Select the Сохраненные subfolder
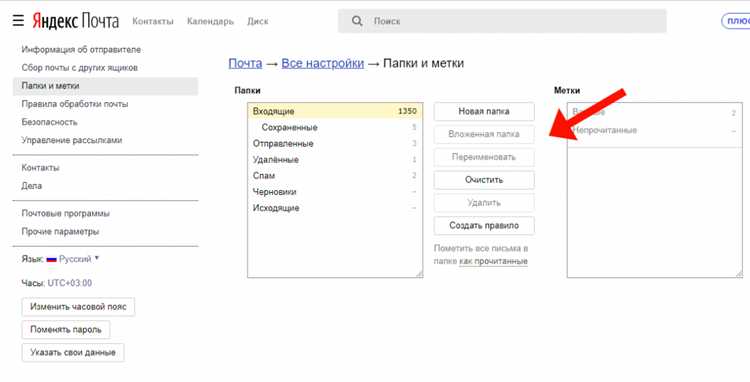 pos(335,128)
